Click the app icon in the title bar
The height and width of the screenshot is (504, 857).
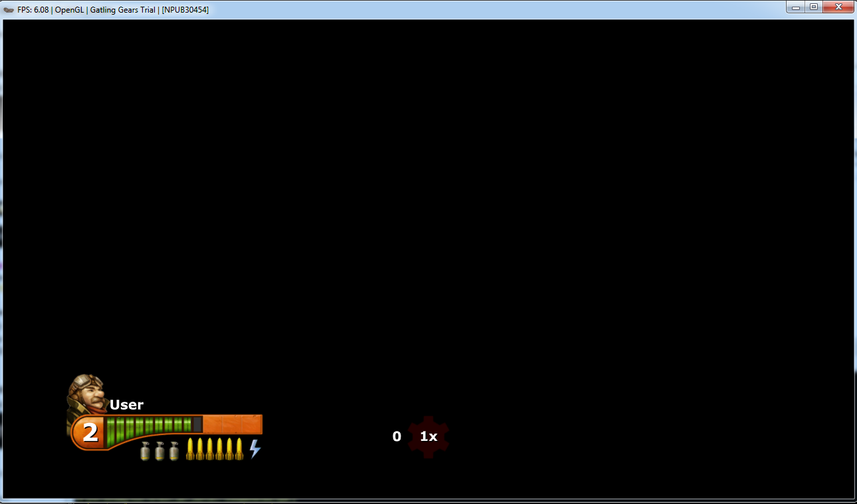pyautogui.click(x=9, y=9)
